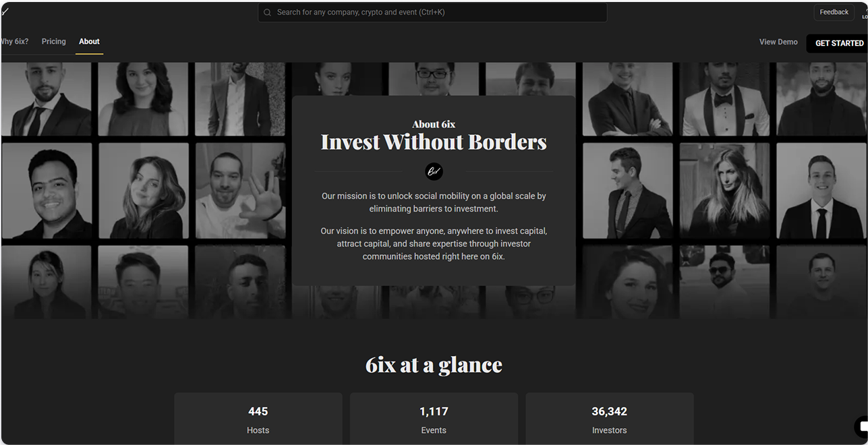
Task: Focus the company and crypto search field
Action: click(432, 12)
